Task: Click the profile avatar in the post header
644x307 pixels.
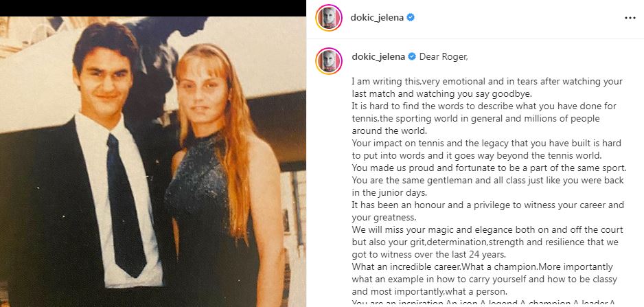Action: [x=329, y=18]
